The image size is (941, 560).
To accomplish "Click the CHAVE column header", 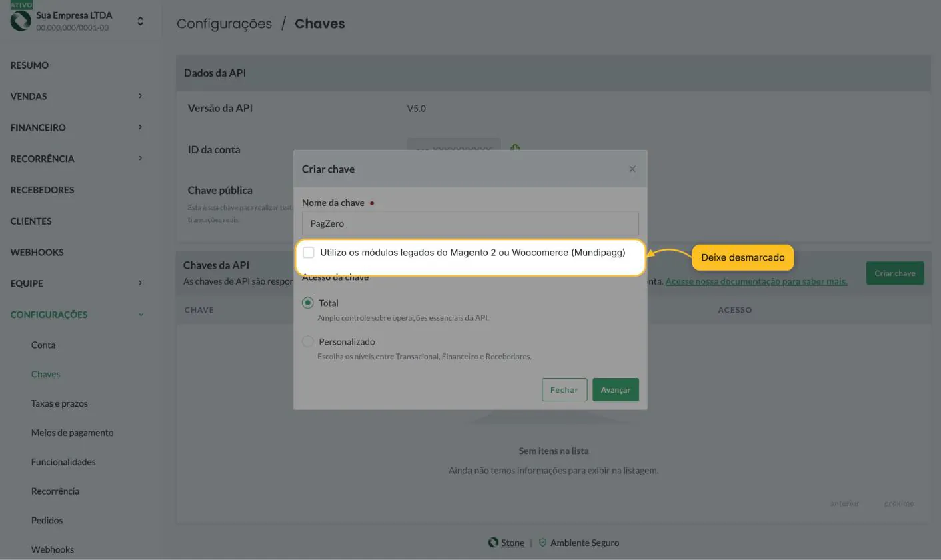I will (x=199, y=310).
